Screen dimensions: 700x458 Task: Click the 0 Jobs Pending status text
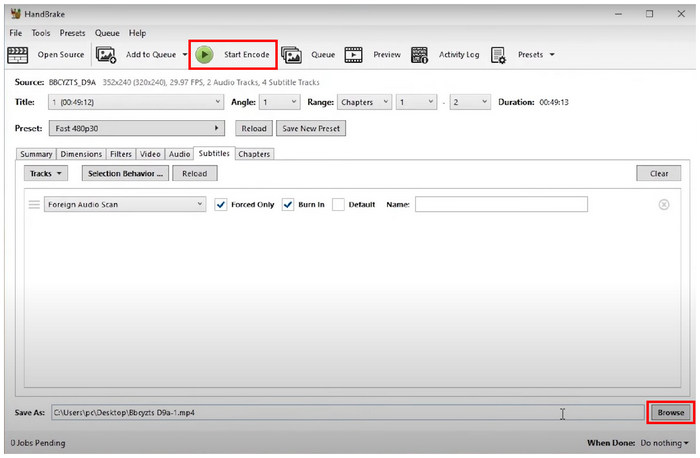(38, 443)
